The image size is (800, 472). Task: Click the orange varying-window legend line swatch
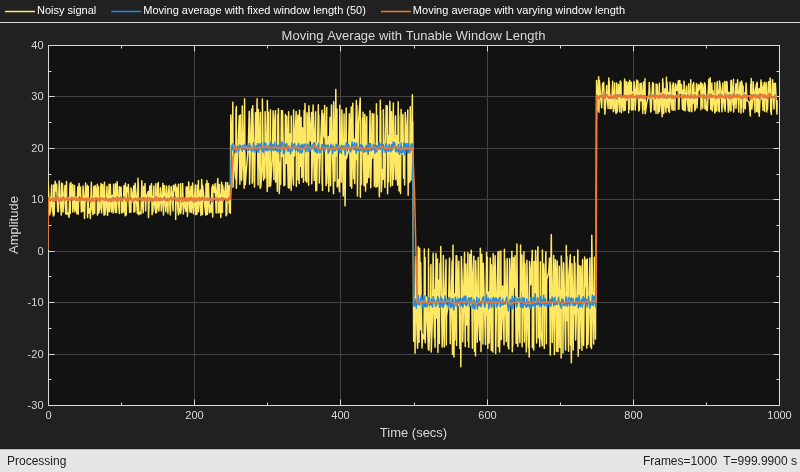(x=396, y=11)
